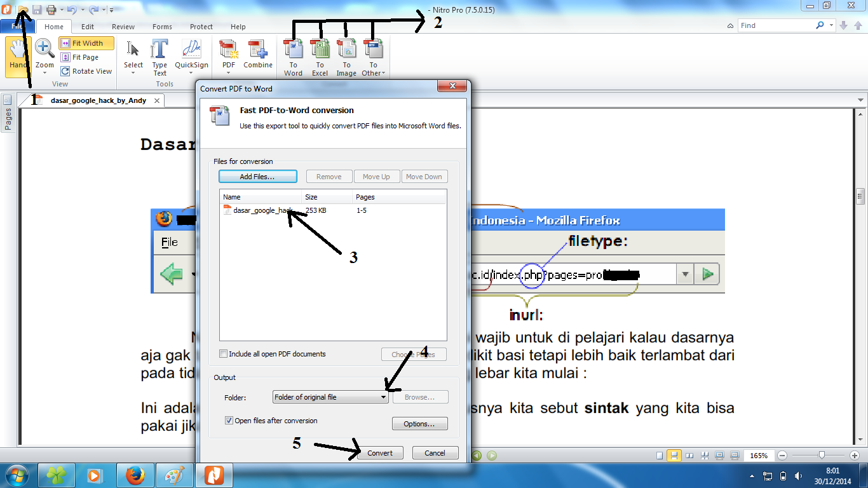Click Rotate View in the ribbon
This screenshot has width=868, height=488.
point(86,71)
